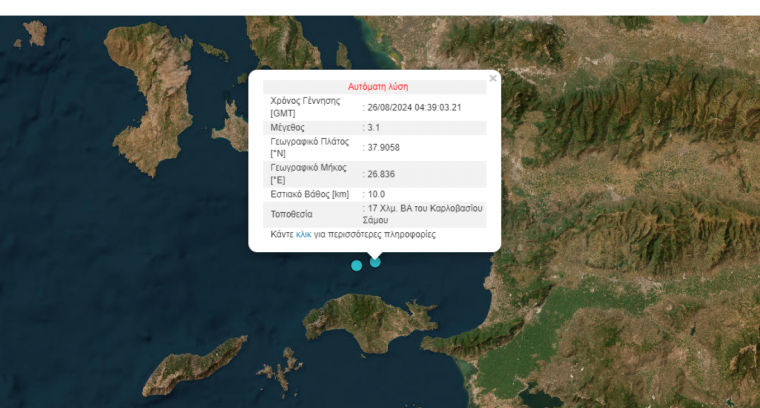Click the 'Εστιακό Βάθος [km]' label
This screenshot has height=408, width=760.
tap(310, 194)
